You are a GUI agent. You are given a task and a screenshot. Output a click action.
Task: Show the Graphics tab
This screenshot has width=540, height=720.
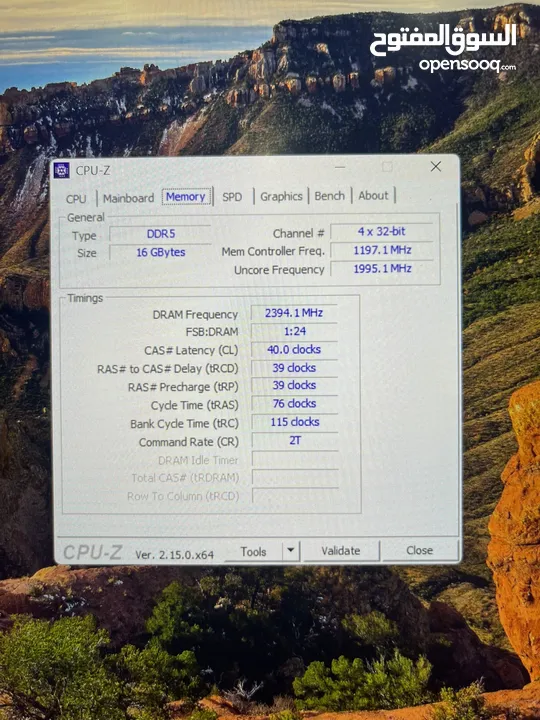point(281,197)
